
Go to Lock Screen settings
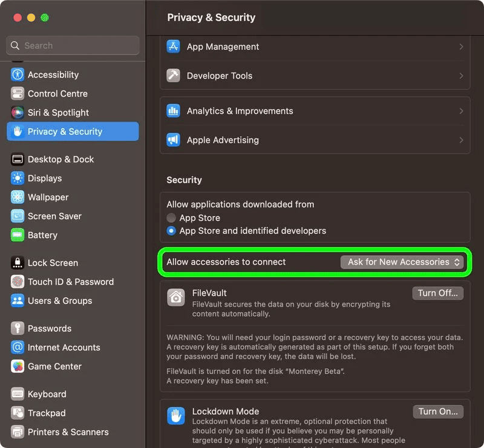pyautogui.click(x=53, y=263)
